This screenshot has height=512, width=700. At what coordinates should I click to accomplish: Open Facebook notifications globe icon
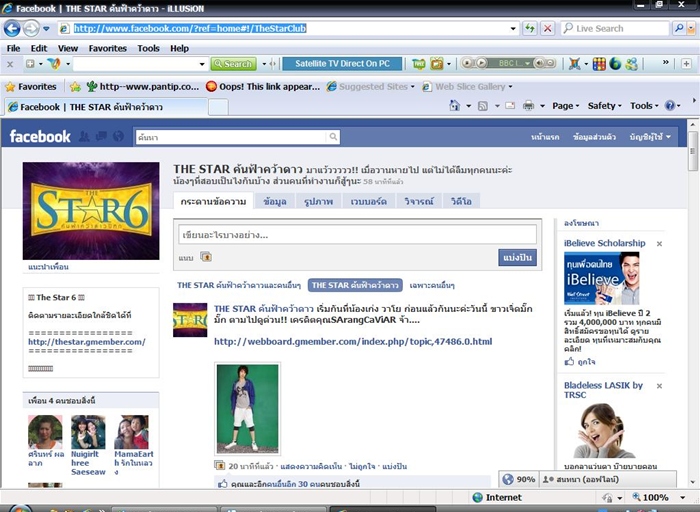tap(118, 137)
